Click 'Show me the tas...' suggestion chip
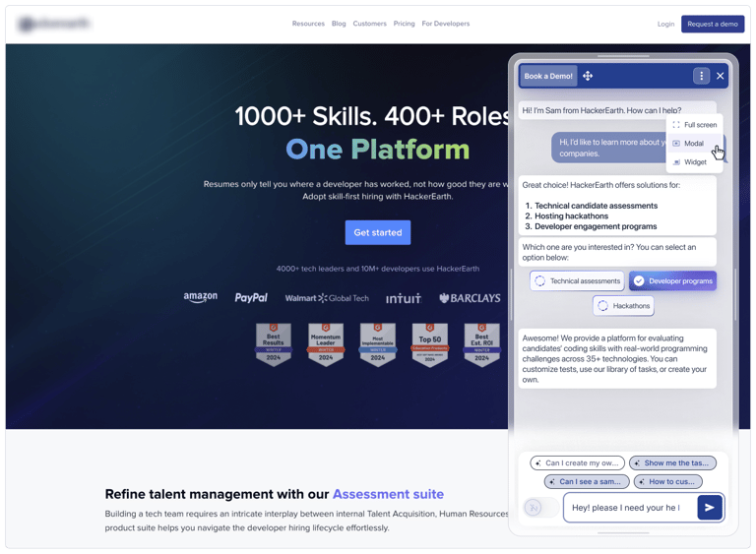This screenshot has height=554, width=756. pyautogui.click(x=672, y=462)
